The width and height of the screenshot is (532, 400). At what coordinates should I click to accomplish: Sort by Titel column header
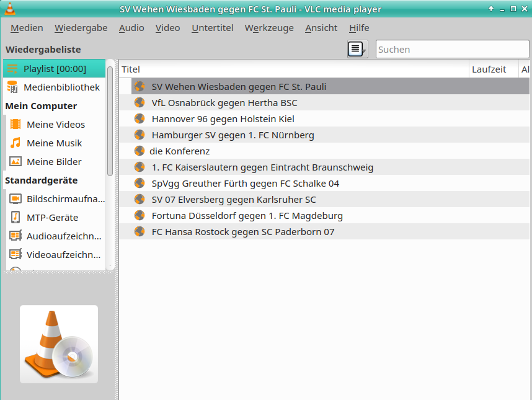tap(294, 69)
